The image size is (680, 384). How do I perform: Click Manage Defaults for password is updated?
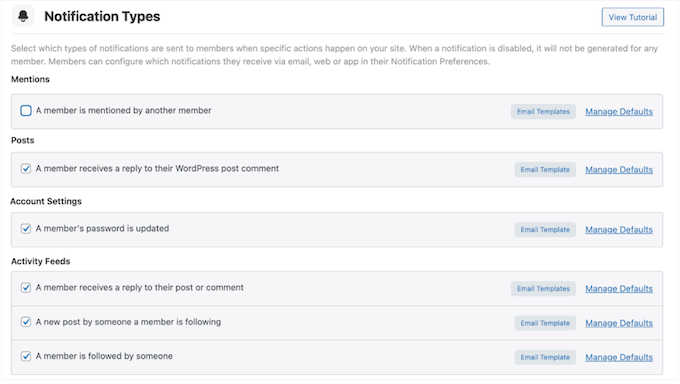click(619, 230)
